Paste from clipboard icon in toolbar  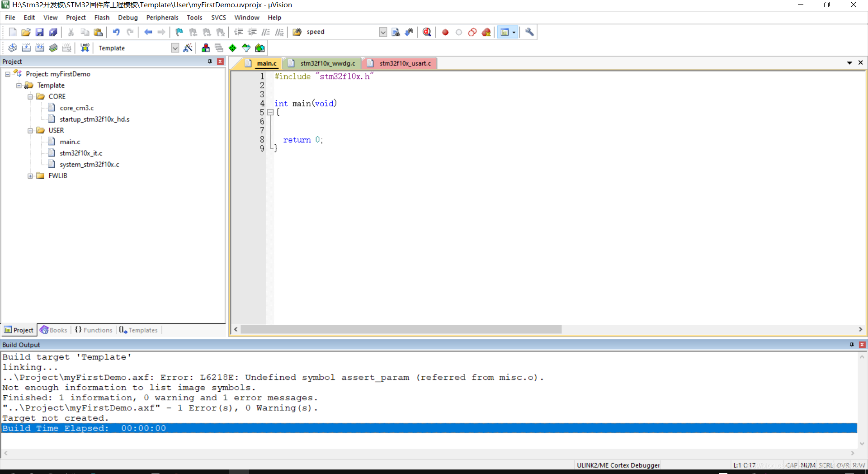98,32
